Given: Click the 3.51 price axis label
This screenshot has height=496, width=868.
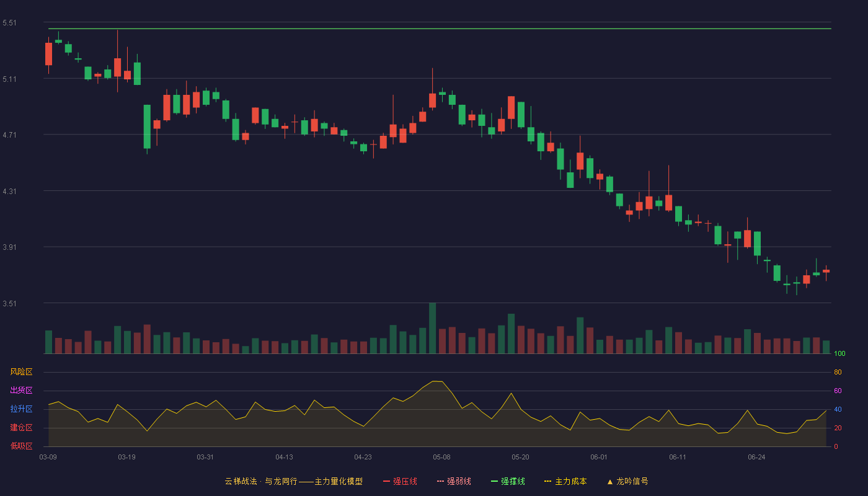Looking at the screenshot, I should 9,304.
